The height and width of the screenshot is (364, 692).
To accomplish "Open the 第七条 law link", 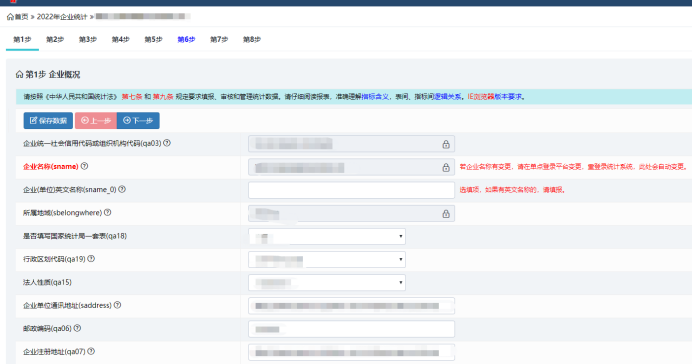I will tap(132, 97).
